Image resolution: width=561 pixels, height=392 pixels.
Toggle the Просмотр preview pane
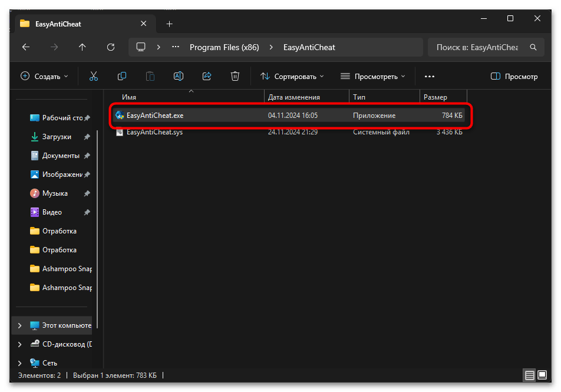pos(514,76)
